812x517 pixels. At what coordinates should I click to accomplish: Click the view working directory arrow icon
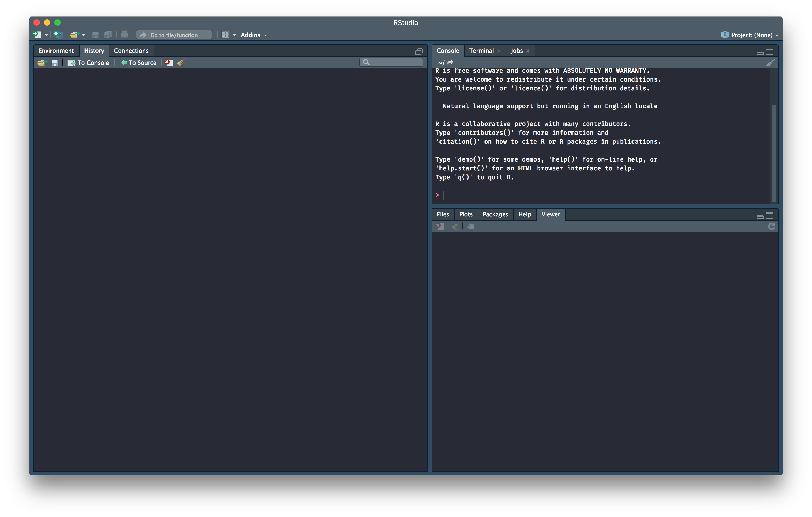coord(450,62)
